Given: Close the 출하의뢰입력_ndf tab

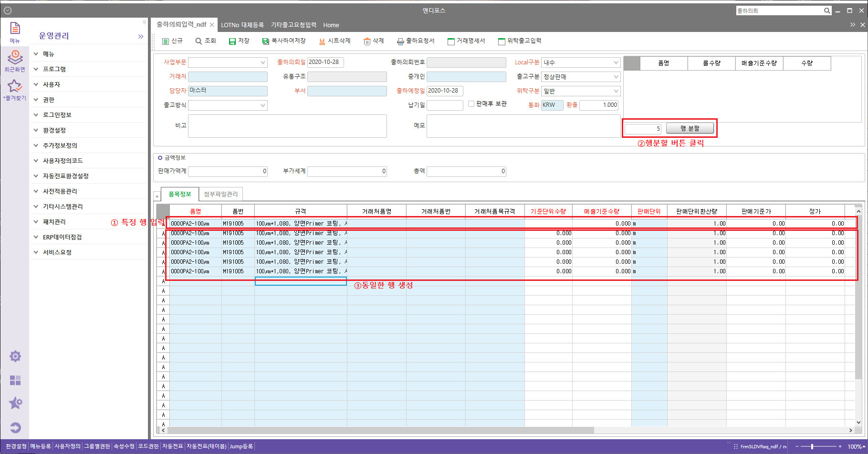Looking at the screenshot, I should pyautogui.click(x=212, y=25).
